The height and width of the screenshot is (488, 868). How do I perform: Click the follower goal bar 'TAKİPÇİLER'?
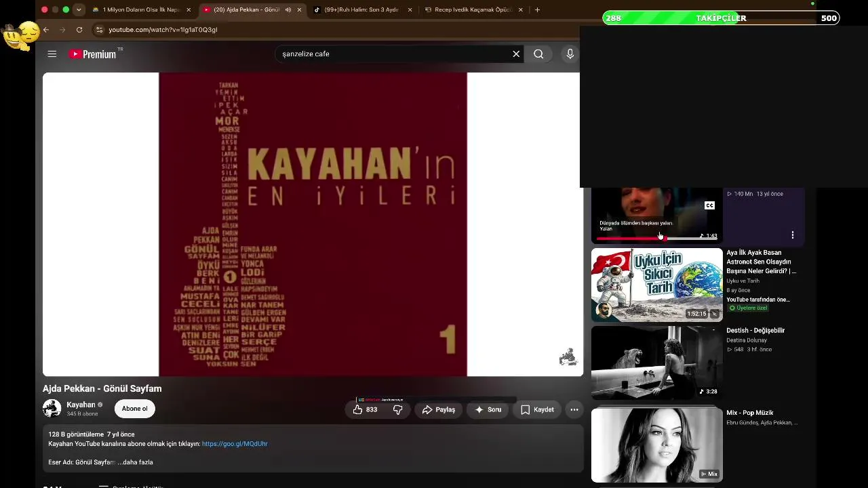pos(721,18)
